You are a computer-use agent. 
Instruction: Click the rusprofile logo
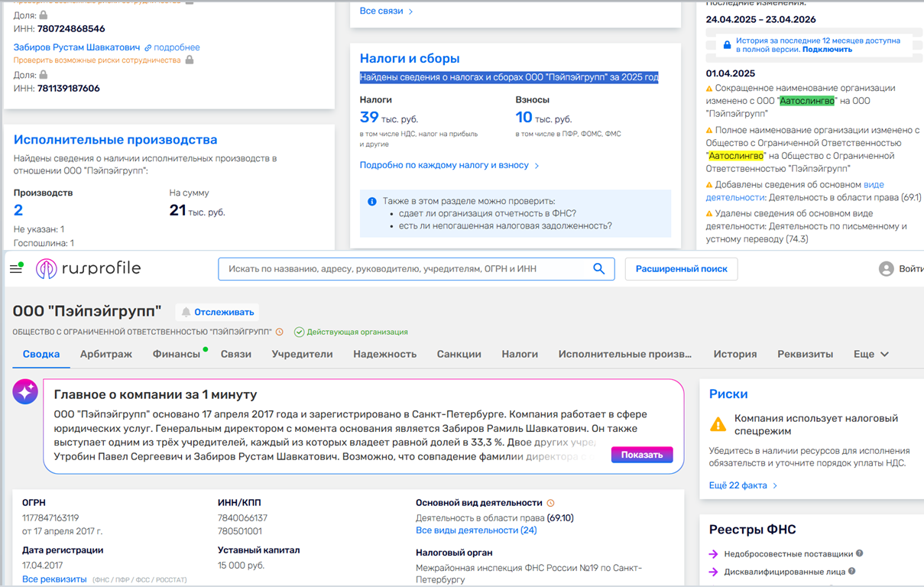(88, 268)
